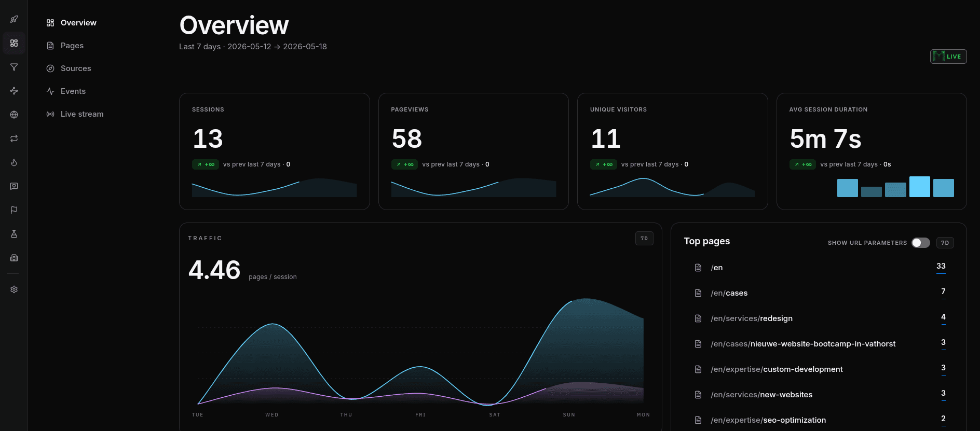
Task: Click the view count 7 for /en/cases
Action: (943, 291)
